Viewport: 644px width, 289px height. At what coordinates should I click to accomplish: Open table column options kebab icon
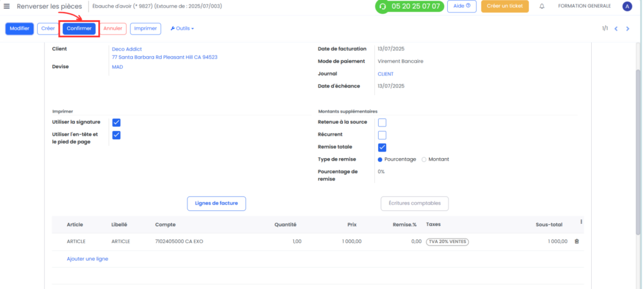click(x=581, y=222)
